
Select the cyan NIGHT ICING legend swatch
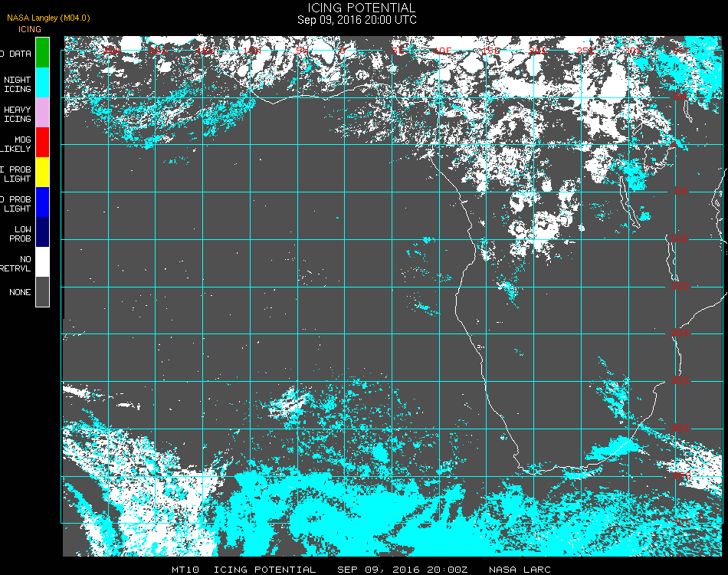(42, 82)
